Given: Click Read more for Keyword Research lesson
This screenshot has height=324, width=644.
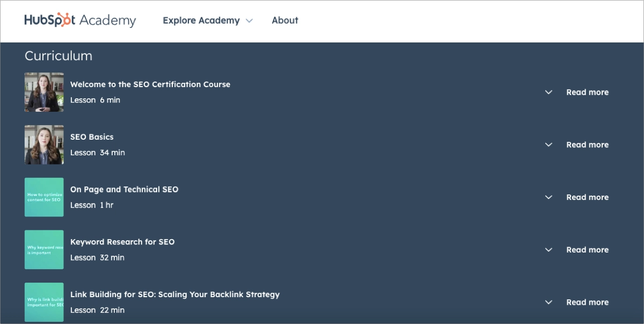Looking at the screenshot, I should tap(587, 249).
